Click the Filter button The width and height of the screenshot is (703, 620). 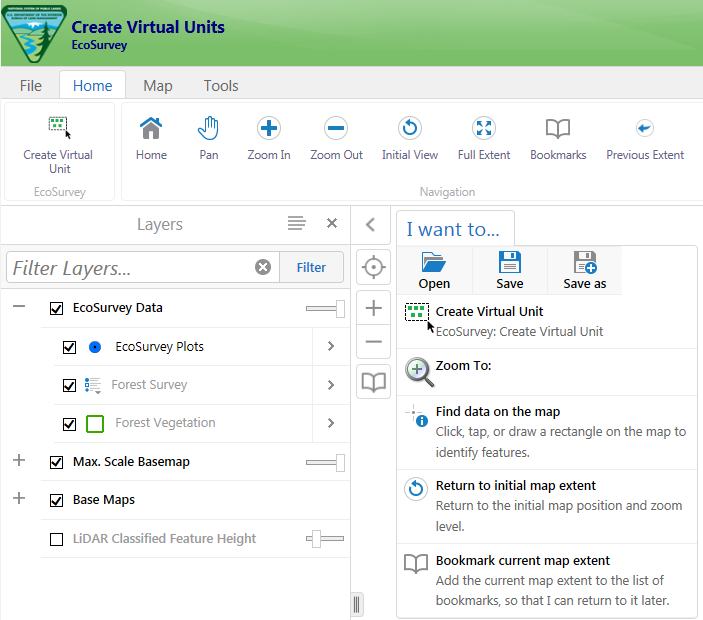click(x=311, y=267)
